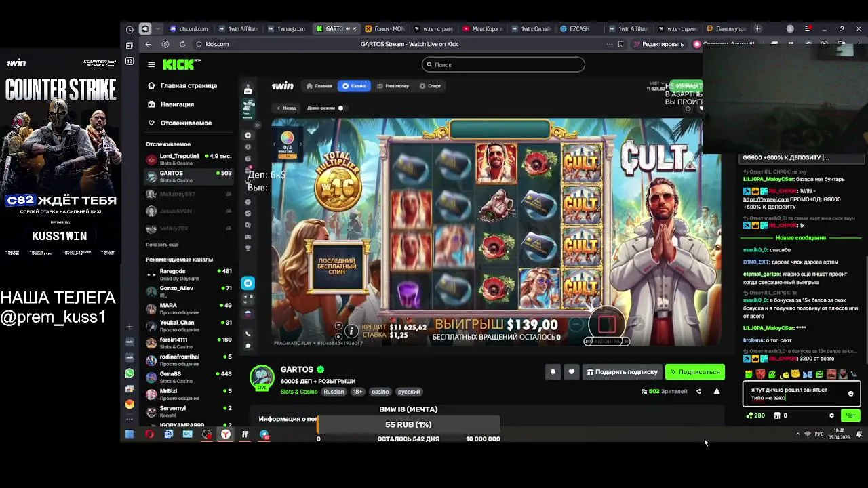Image resolution: width=868 pixels, height=488 pixels.
Task: Open the Wi-Fi network tray icon
Action: (x=807, y=434)
